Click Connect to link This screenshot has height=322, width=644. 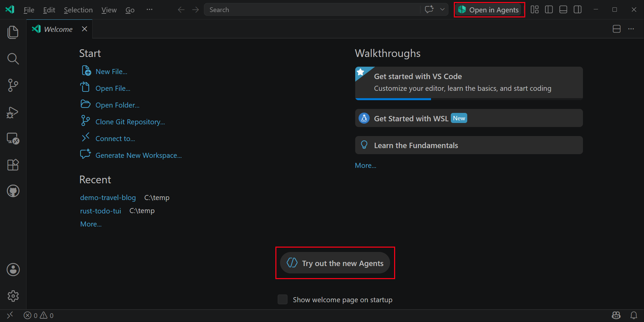click(x=115, y=138)
